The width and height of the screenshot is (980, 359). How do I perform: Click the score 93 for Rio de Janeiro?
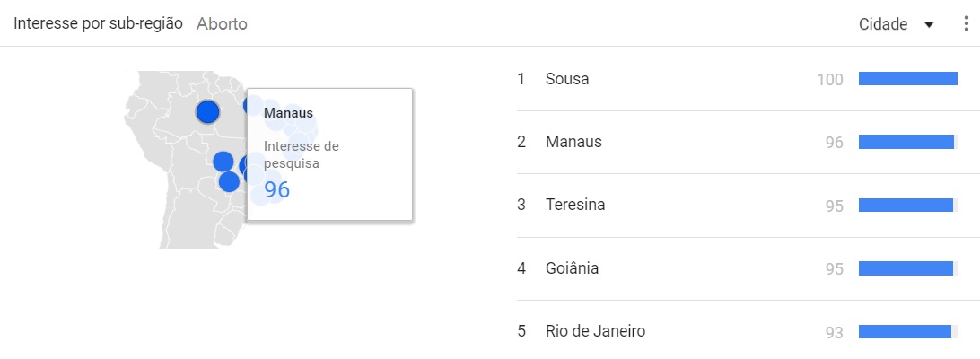[834, 332]
